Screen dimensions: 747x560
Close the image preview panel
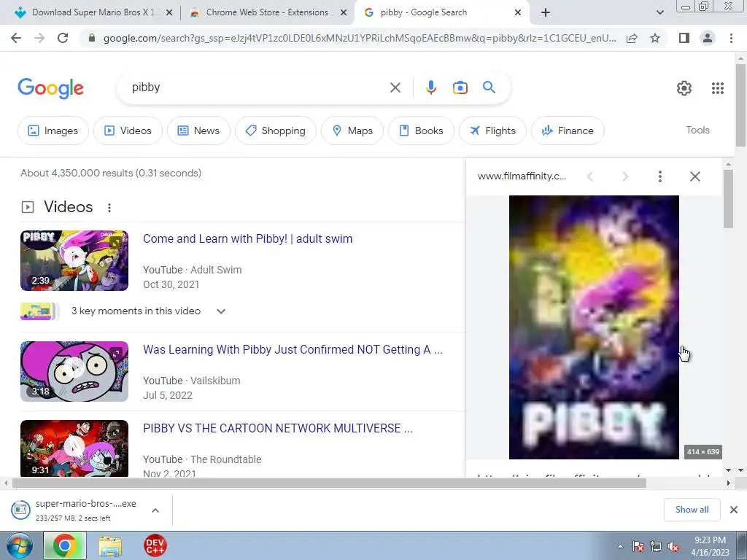coord(695,176)
